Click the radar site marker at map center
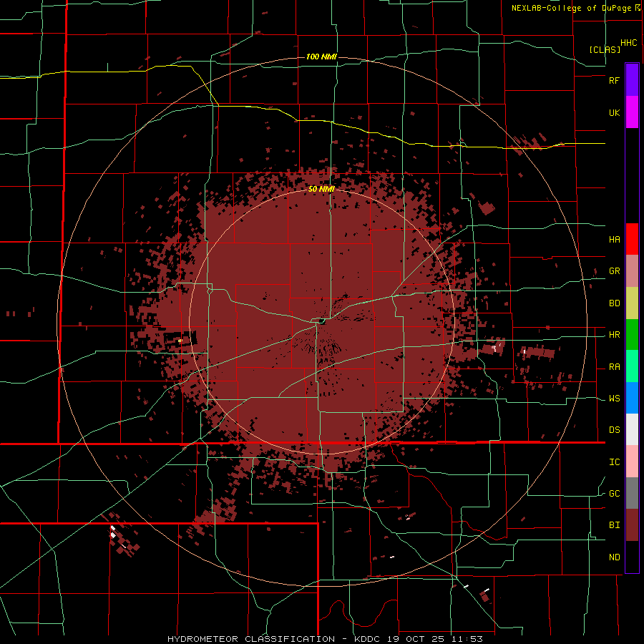 pyautogui.click(x=321, y=321)
